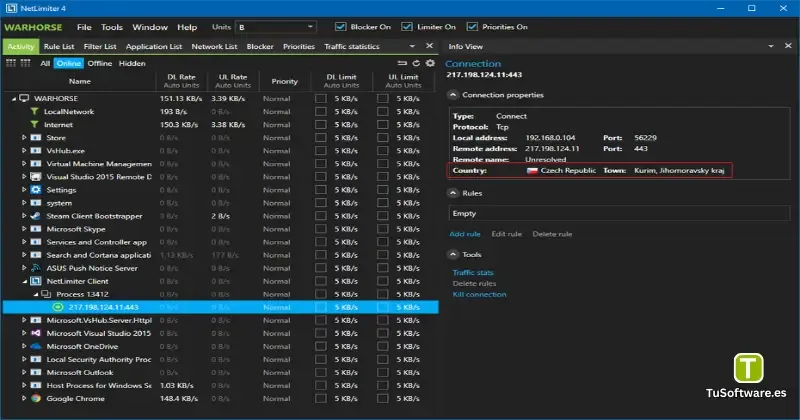Collapse the NetLimiter Client node
The image size is (800, 420).
24,281
